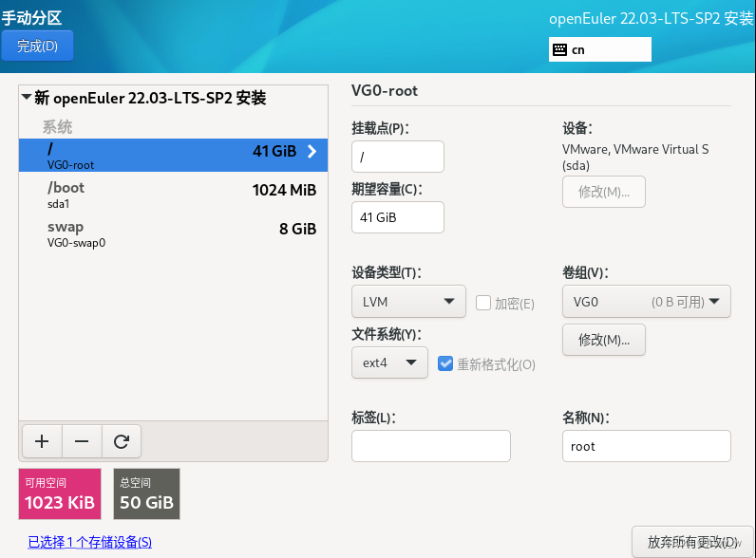
Task: Open 已选择 1 个存储设备(S) link
Action: pos(89,542)
